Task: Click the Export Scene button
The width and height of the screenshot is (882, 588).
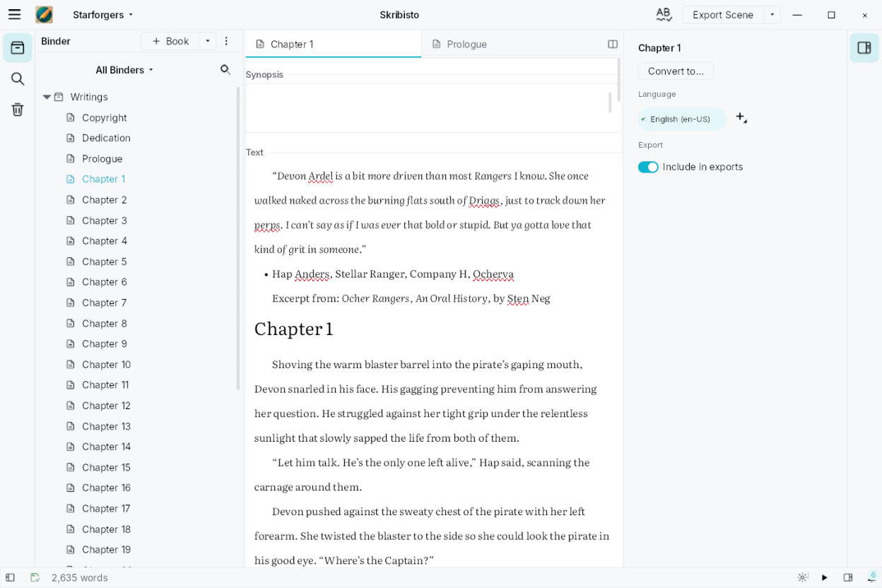Action: pos(723,14)
